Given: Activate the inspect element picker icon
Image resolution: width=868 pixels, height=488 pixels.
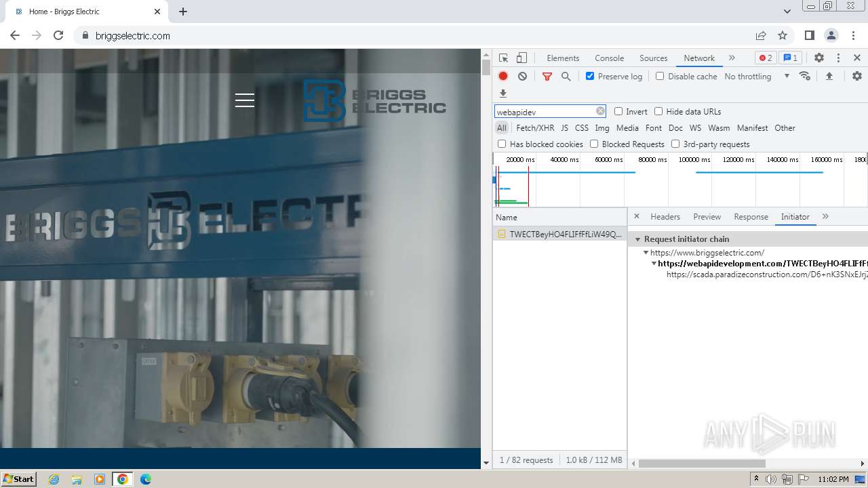Looking at the screenshot, I should pyautogui.click(x=503, y=58).
